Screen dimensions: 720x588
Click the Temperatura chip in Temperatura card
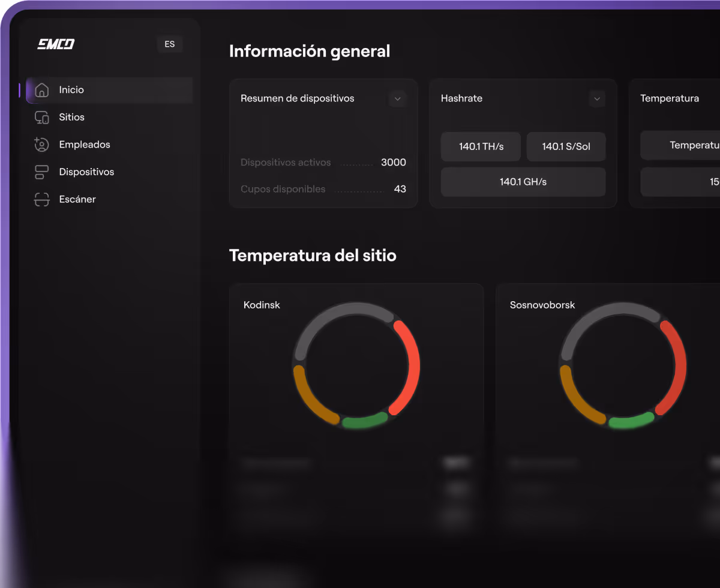coord(680,145)
